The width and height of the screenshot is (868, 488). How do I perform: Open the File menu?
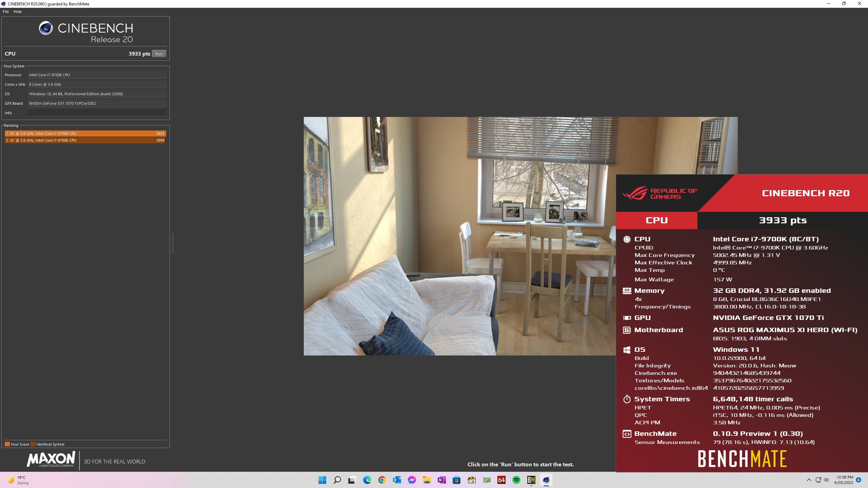[6, 12]
